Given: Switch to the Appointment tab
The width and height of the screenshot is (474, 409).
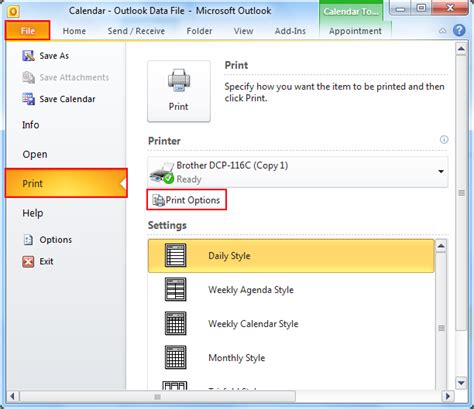Looking at the screenshot, I should [355, 31].
